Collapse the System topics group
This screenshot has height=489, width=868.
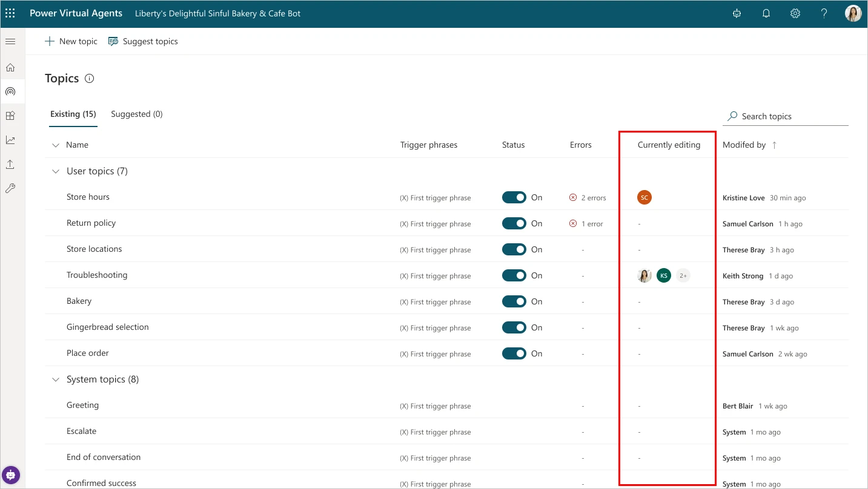[55, 379]
